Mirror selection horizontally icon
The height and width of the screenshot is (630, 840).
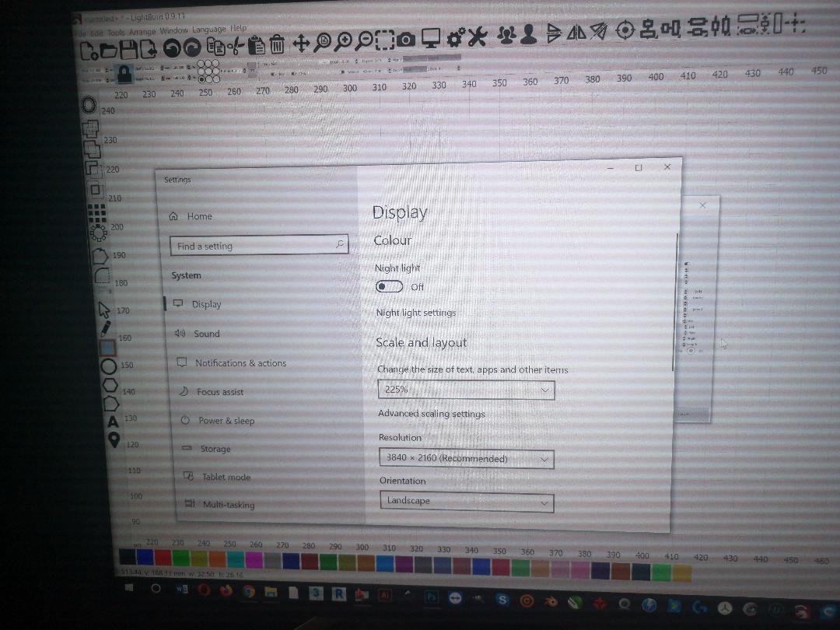(576, 32)
